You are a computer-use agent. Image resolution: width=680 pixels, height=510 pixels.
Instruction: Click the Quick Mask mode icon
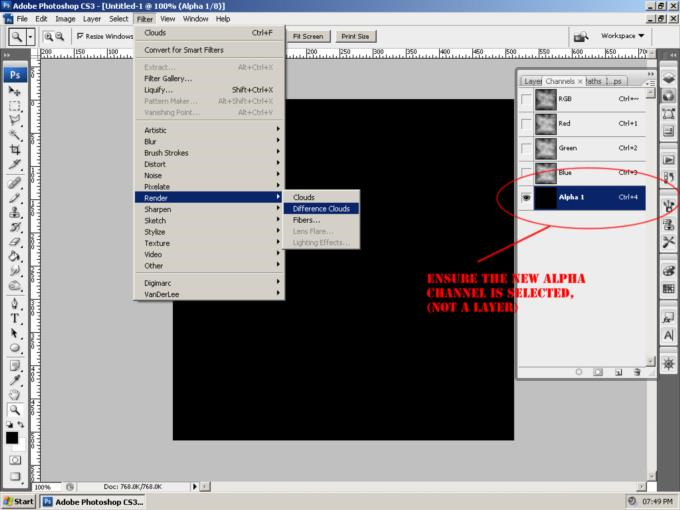click(x=15, y=460)
